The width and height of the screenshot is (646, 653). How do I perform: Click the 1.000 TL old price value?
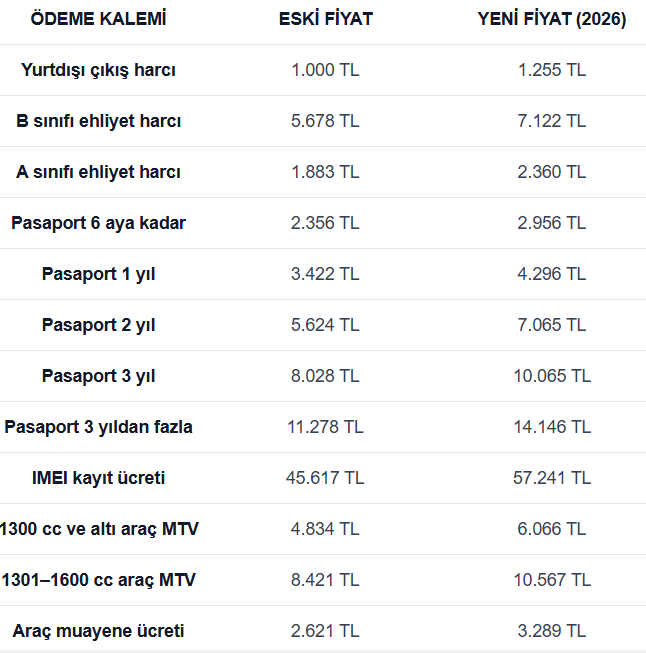coord(325,70)
